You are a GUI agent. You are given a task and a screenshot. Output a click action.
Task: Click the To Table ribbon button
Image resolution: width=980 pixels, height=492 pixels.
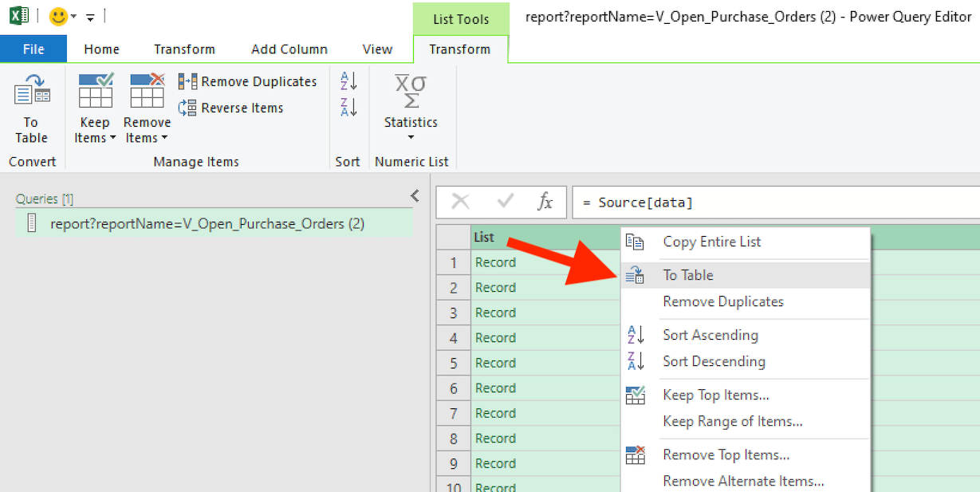click(32, 109)
